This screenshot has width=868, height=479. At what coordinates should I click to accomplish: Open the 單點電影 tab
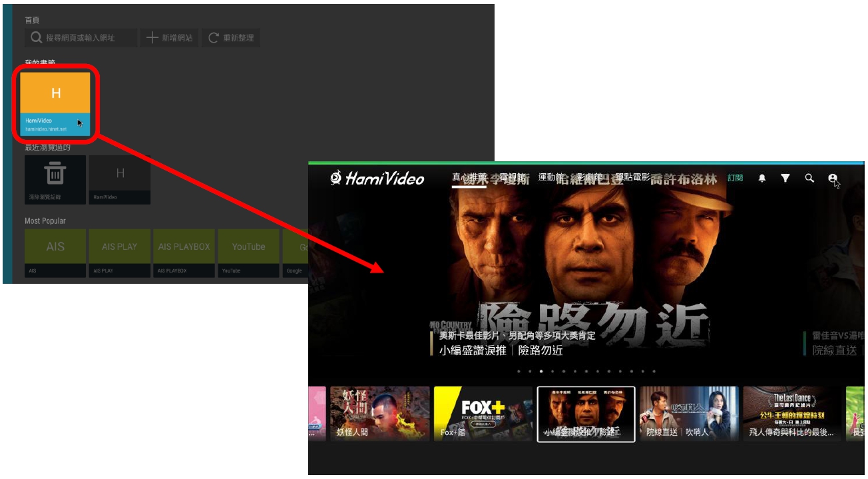coord(632,178)
